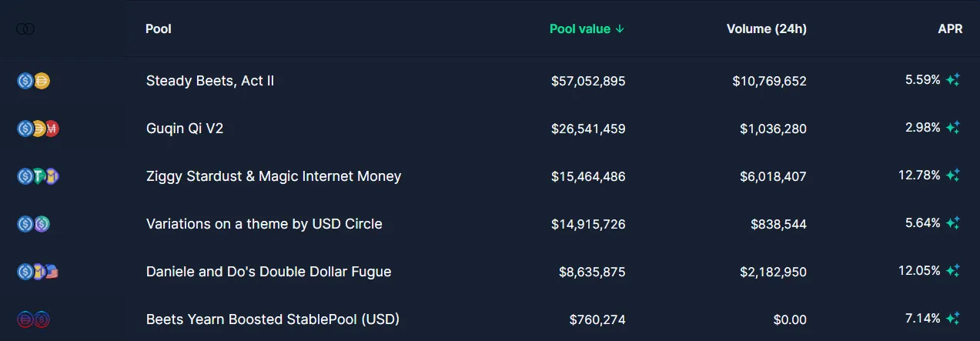Image resolution: width=980 pixels, height=341 pixels.
Task: Sort by APR column header
Action: click(x=950, y=29)
